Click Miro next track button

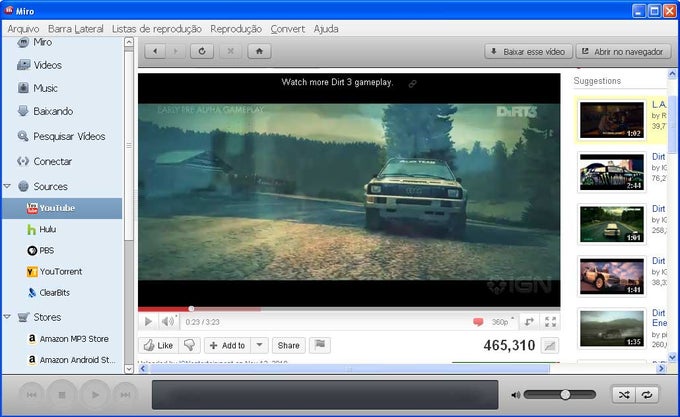point(125,395)
